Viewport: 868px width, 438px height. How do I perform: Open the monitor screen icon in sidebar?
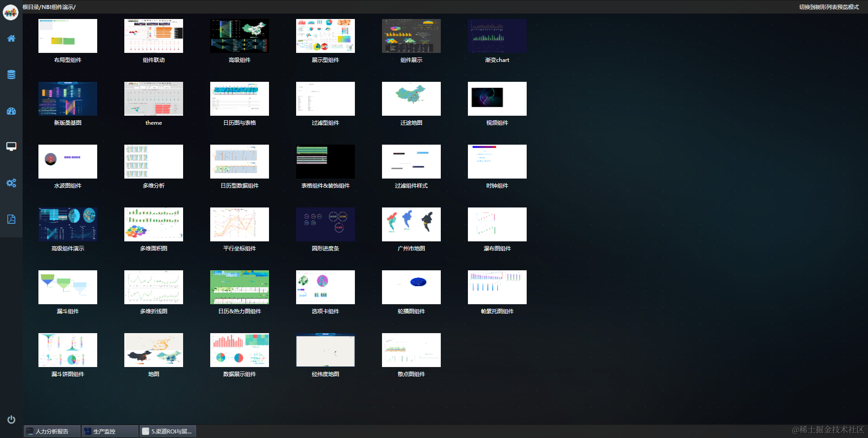[x=11, y=146]
